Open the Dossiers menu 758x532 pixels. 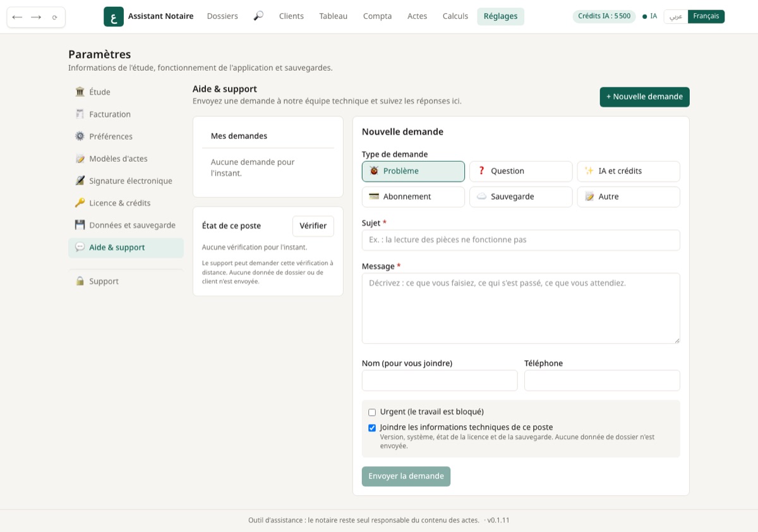222,16
